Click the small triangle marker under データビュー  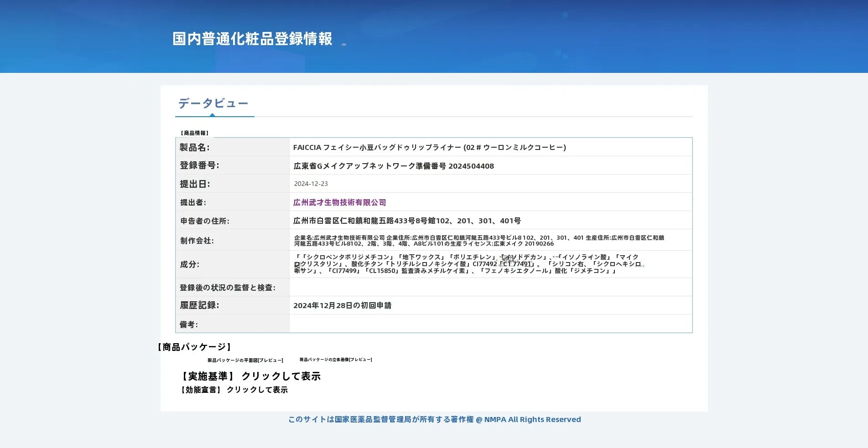[212, 115]
